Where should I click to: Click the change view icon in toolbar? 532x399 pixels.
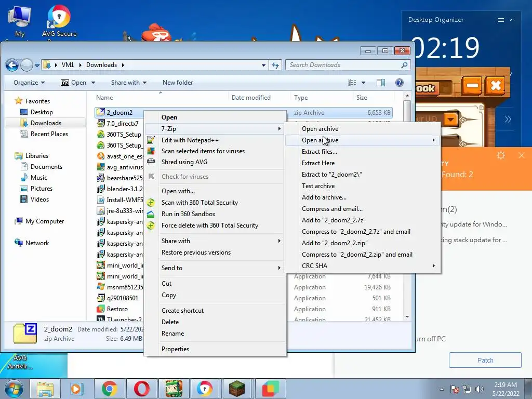[x=352, y=83]
